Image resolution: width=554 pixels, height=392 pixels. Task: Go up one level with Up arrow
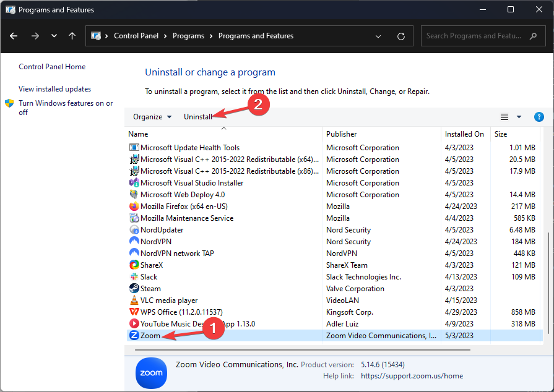72,36
